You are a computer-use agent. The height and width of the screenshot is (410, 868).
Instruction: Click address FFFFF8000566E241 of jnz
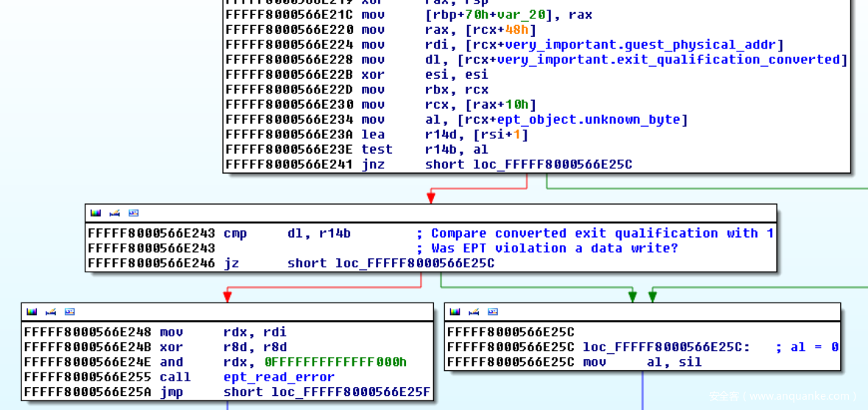(x=289, y=165)
